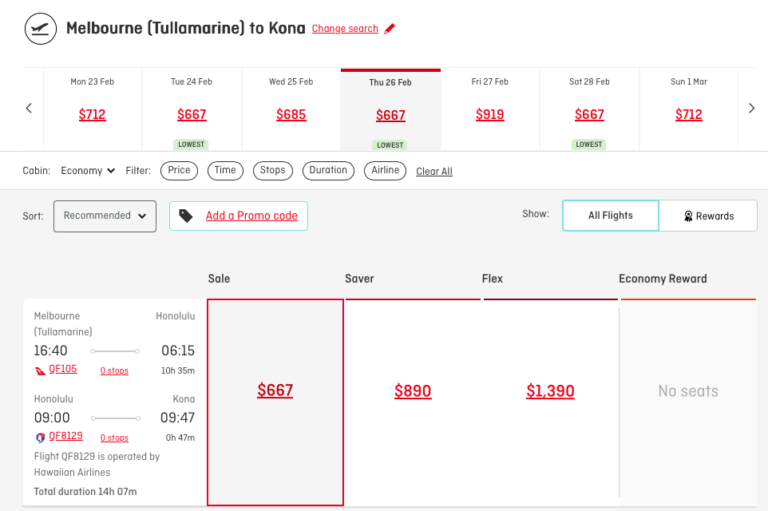Toggle the Price filter chip
The height and width of the screenshot is (511, 768).
click(179, 171)
